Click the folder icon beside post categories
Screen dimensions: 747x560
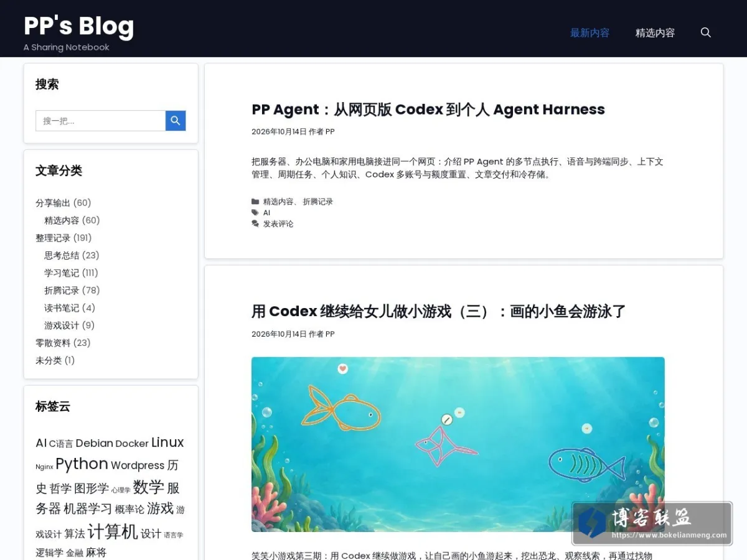[x=255, y=202]
